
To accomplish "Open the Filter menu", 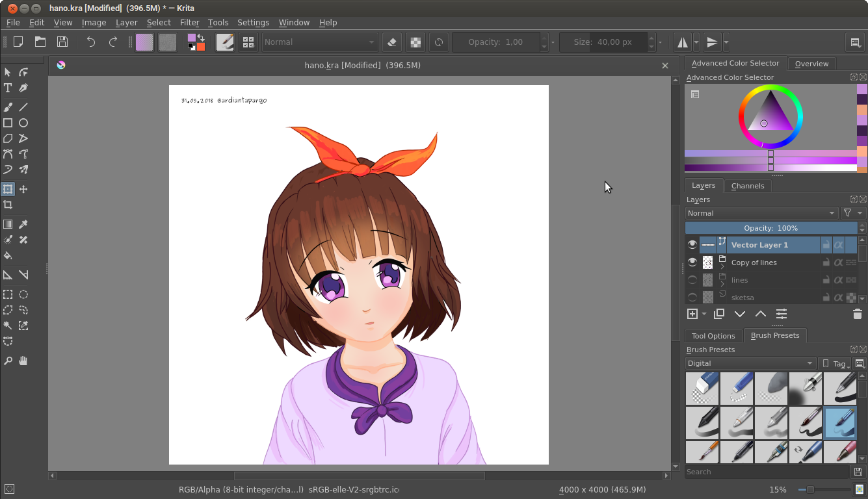I will 189,21.
